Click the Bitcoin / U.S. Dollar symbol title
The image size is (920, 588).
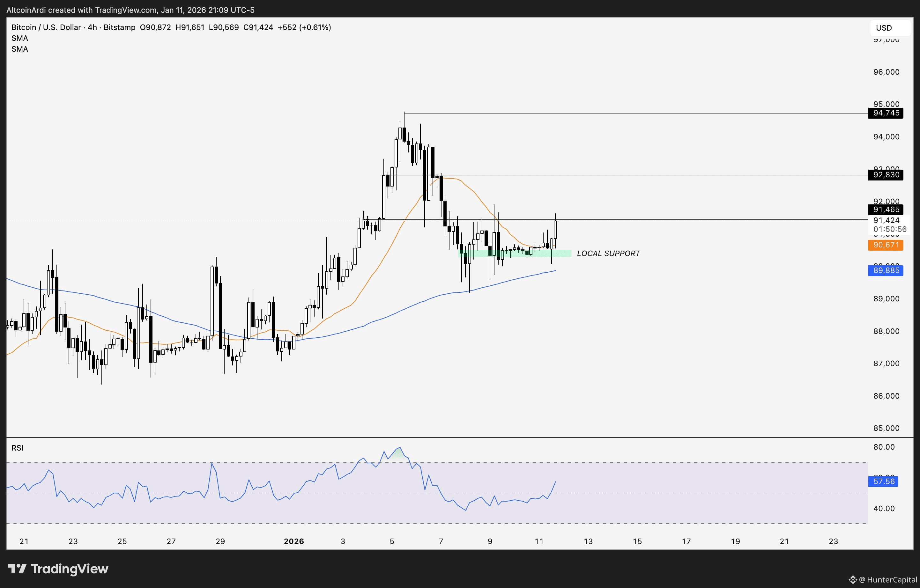(46, 27)
